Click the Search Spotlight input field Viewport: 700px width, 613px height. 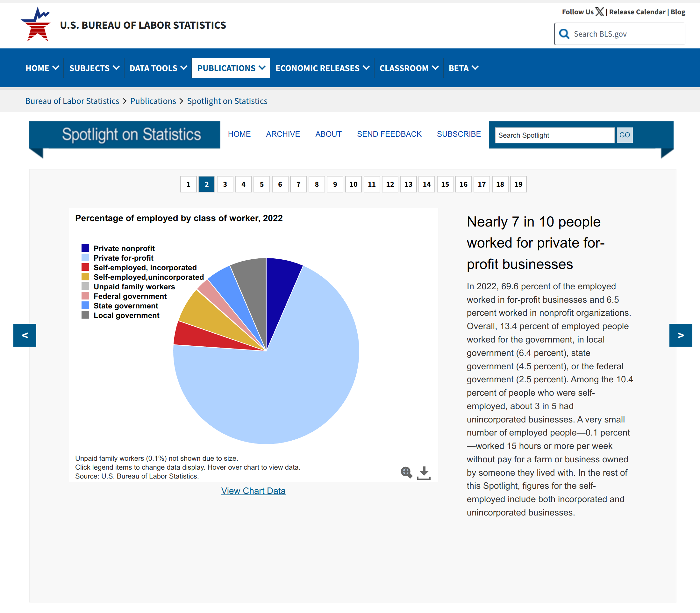pos(554,135)
